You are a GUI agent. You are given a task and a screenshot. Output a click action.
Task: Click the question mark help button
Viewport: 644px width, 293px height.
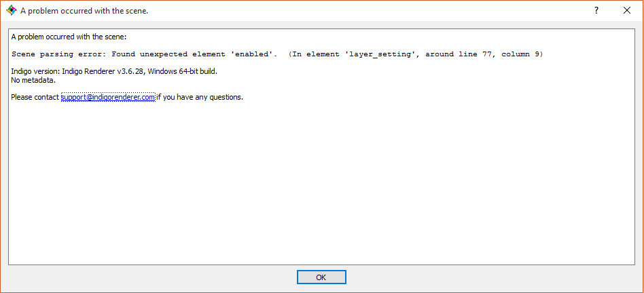click(596, 11)
